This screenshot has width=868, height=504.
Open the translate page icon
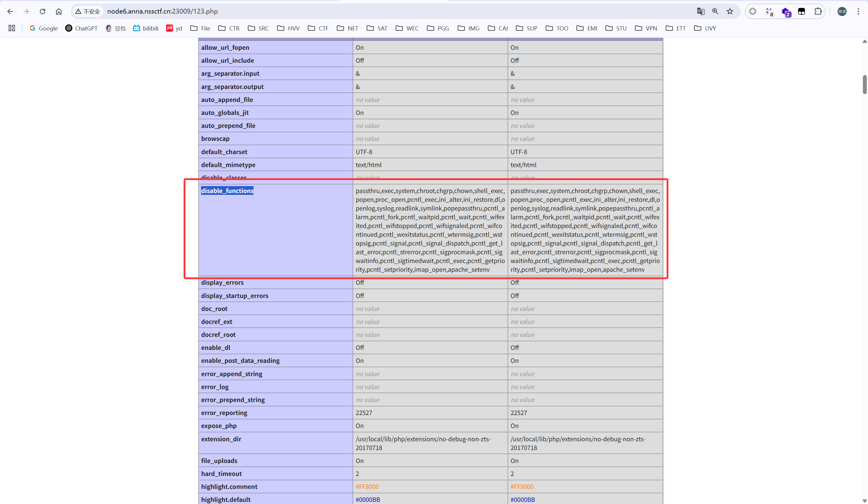click(701, 11)
